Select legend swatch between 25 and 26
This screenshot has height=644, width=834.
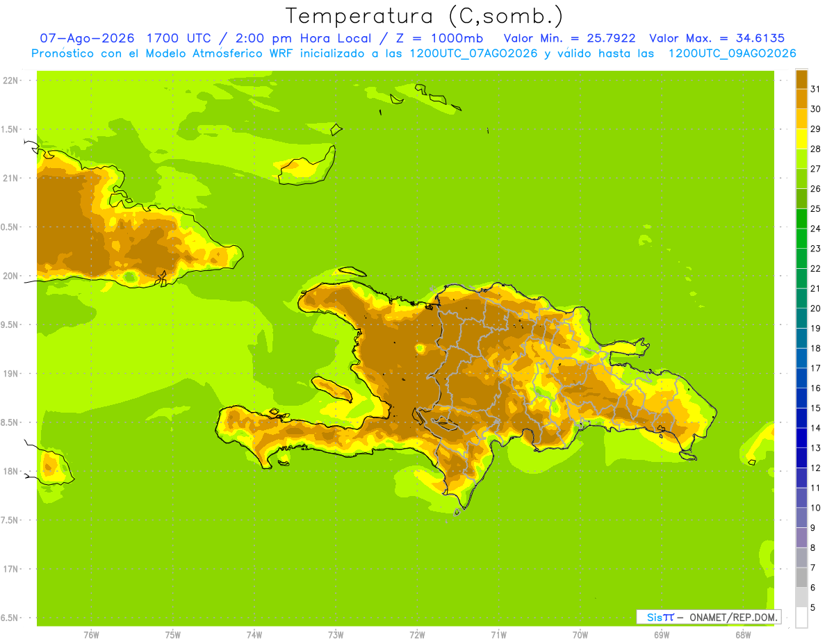pos(801,198)
